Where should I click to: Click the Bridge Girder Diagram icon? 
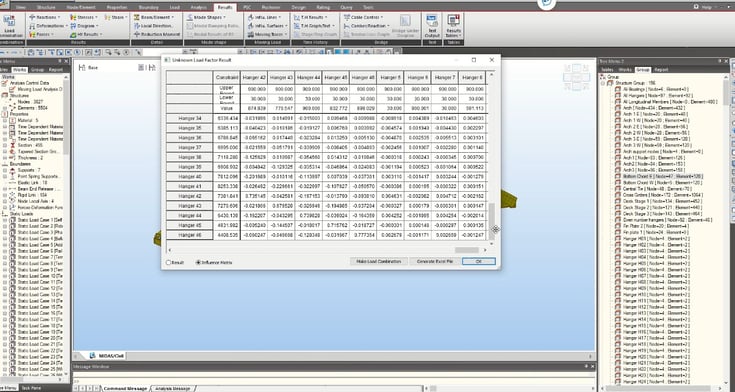405,26
